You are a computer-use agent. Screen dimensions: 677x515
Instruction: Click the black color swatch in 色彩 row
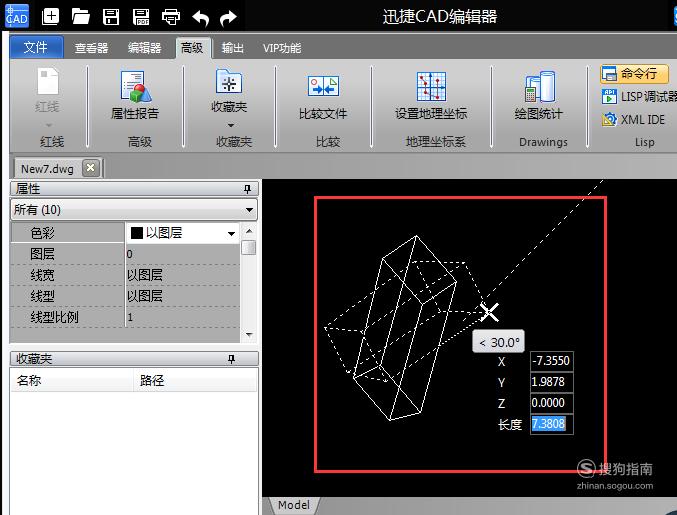click(x=137, y=233)
